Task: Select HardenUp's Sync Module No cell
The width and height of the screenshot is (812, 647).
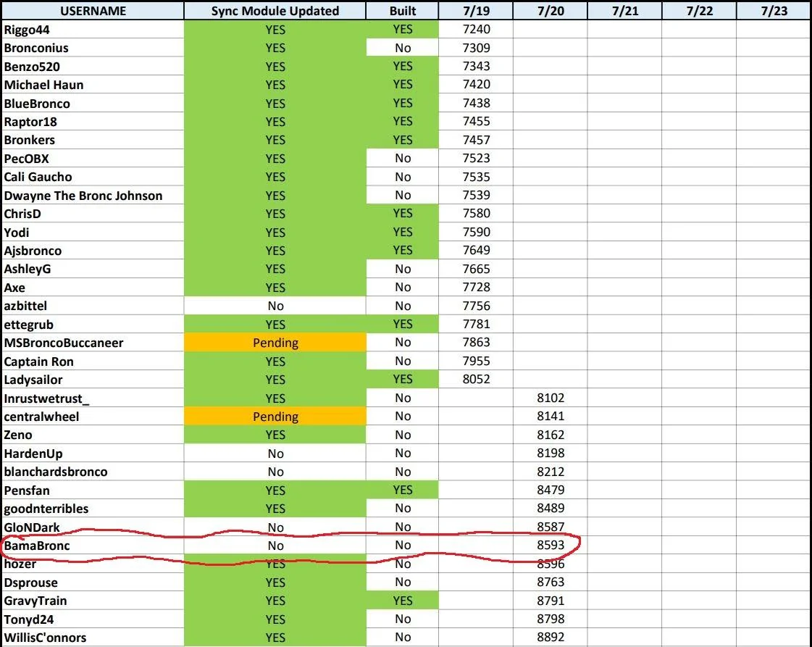Action: coord(275,454)
